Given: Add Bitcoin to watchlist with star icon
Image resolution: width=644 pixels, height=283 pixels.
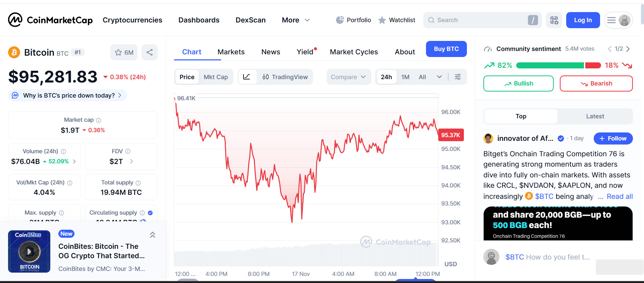Looking at the screenshot, I should (118, 53).
